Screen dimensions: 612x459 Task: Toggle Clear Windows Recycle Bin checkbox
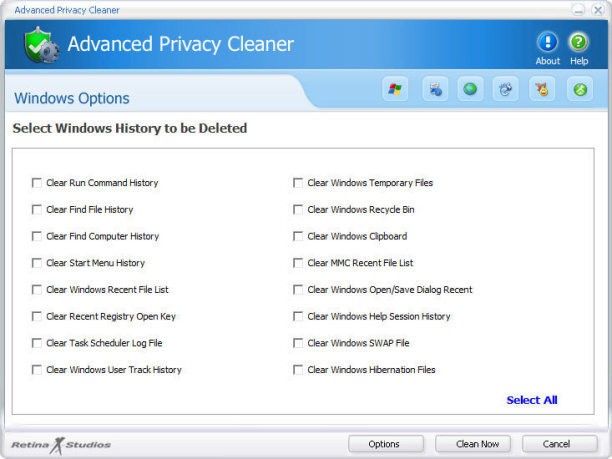298,210
